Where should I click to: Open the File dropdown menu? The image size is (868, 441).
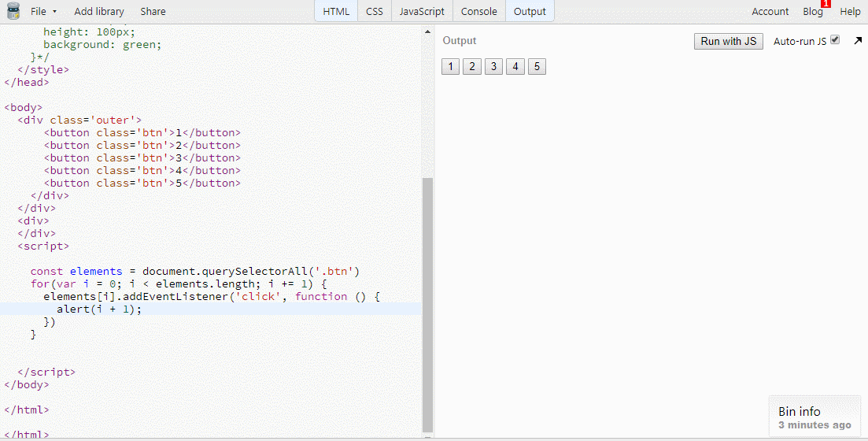click(x=44, y=11)
